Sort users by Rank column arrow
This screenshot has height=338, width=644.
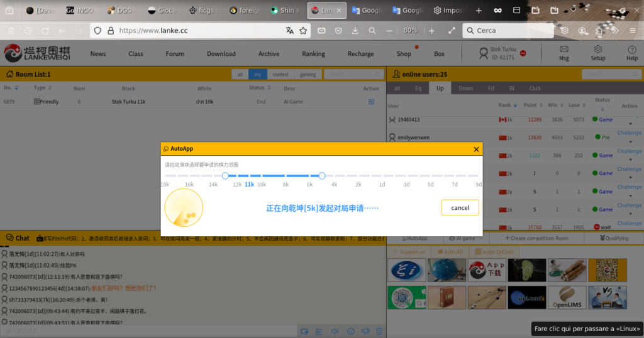tap(515, 106)
